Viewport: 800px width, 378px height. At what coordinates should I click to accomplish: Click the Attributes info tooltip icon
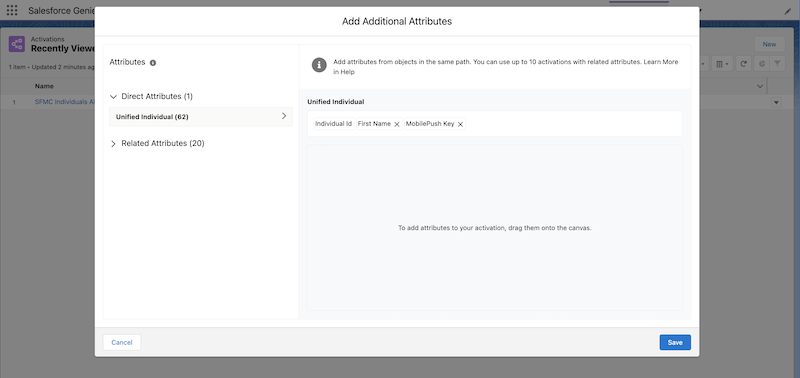[x=153, y=63]
